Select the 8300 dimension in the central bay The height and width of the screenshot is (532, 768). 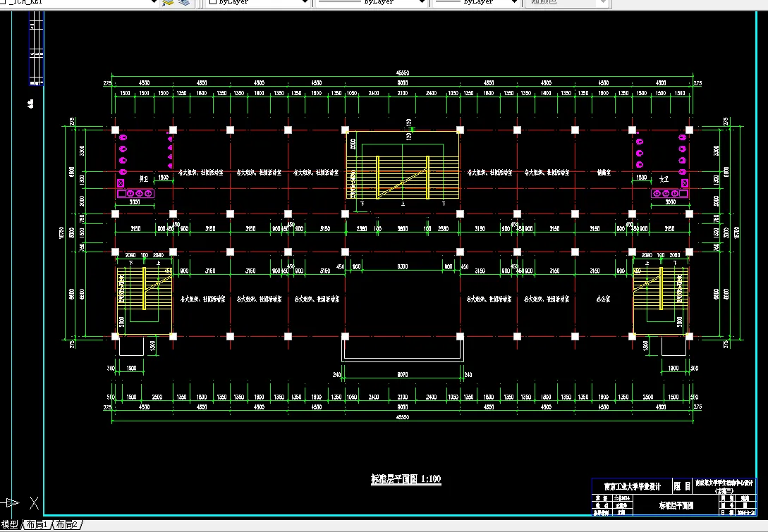click(x=403, y=267)
